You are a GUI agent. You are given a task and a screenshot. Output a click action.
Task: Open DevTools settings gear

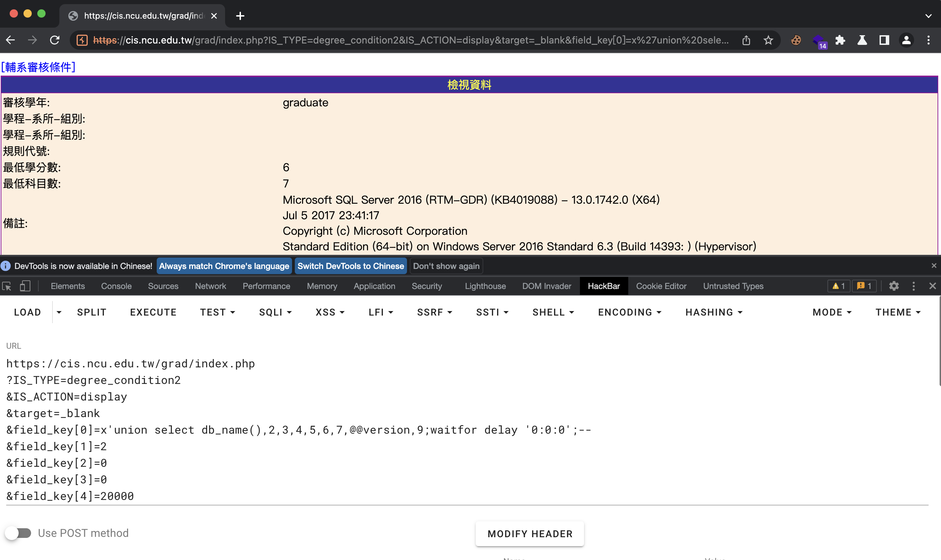coord(893,286)
